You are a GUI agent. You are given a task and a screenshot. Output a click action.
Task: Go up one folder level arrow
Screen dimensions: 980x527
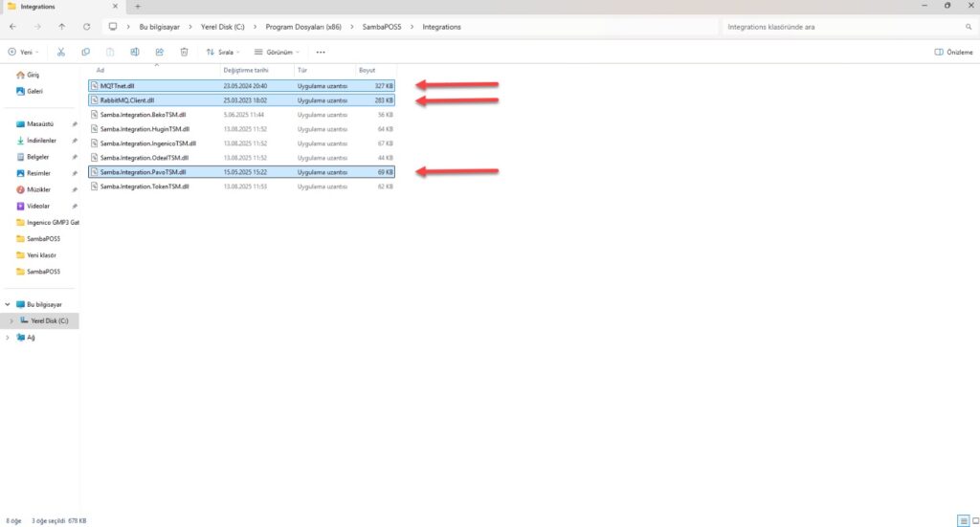62,27
